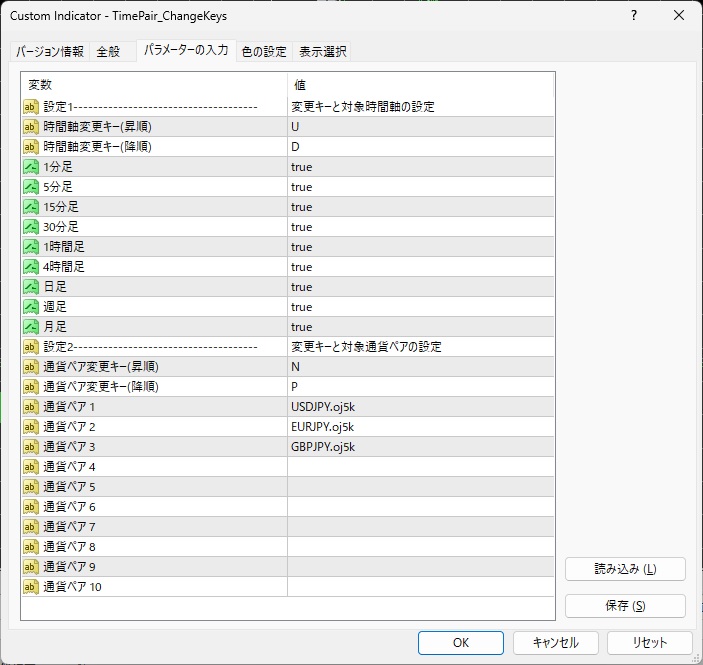Click the ab icon beside 通貨ペア変更キー(降順)

[31, 387]
